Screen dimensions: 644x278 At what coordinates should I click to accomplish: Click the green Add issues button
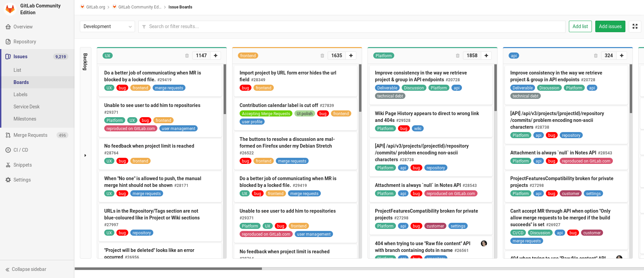pyautogui.click(x=610, y=26)
